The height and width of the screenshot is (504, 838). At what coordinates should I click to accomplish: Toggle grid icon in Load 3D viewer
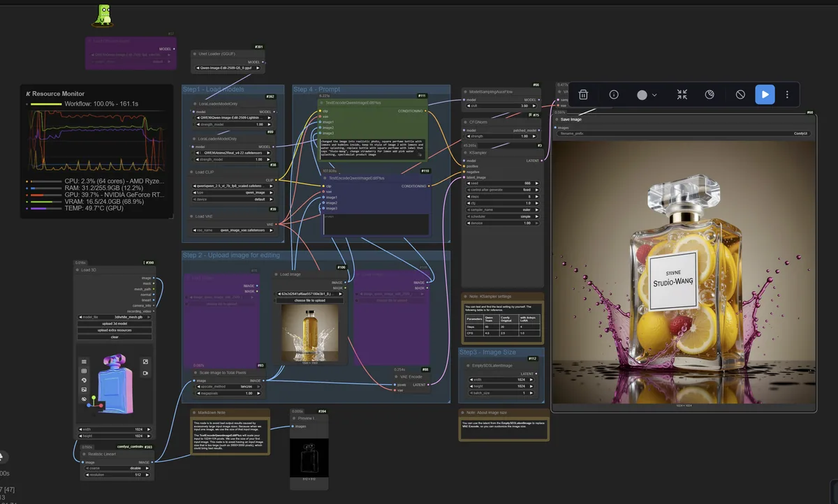pyautogui.click(x=84, y=371)
